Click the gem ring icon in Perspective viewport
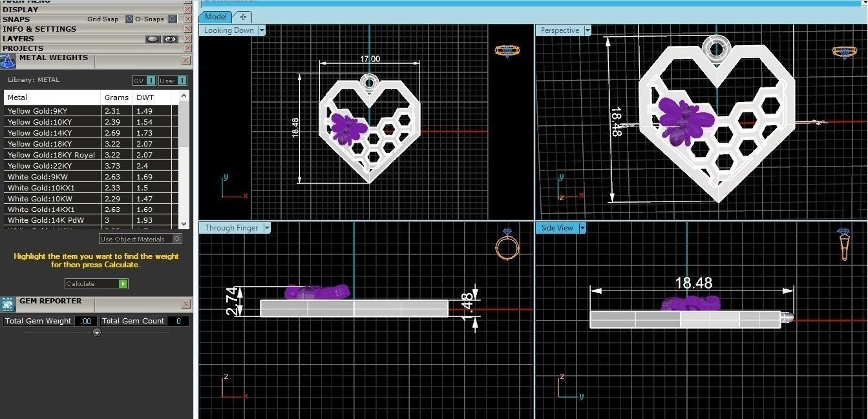Image resolution: width=868 pixels, height=419 pixels. pyautogui.click(x=843, y=52)
